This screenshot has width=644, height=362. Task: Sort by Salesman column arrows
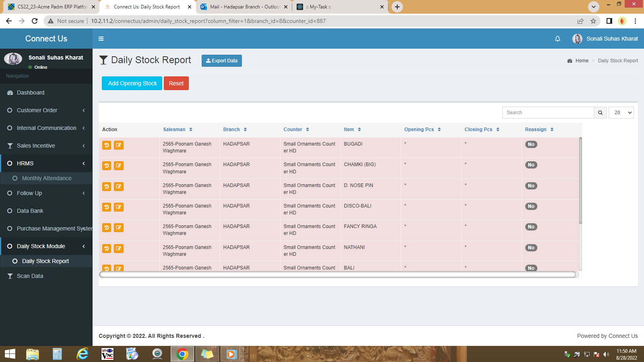(191, 130)
